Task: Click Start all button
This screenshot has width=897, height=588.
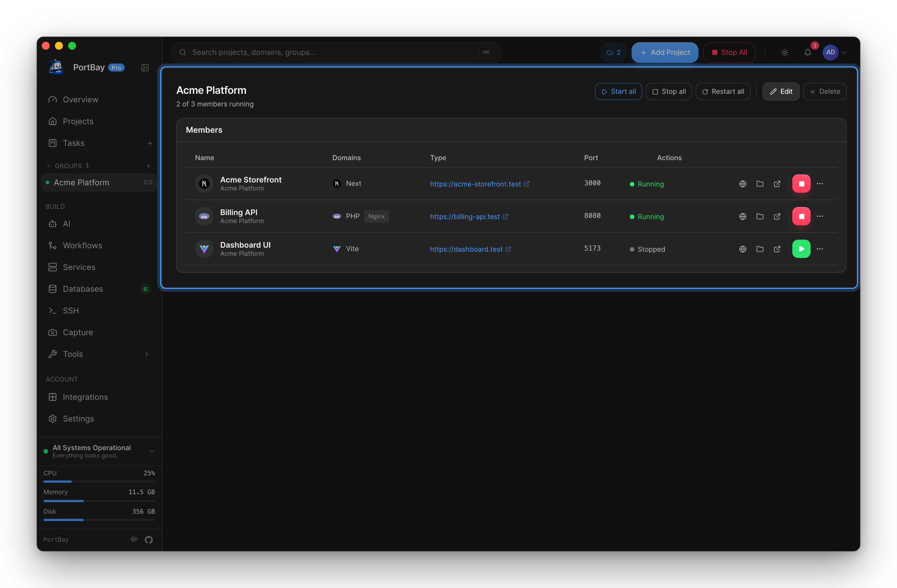Action: click(x=618, y=92)
